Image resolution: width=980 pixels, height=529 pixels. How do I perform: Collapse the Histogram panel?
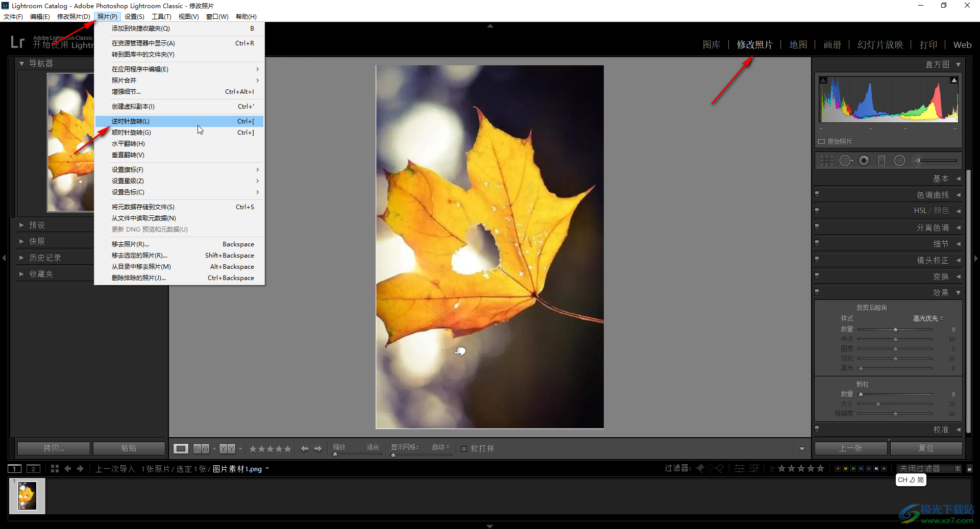[x=958, y=64]
